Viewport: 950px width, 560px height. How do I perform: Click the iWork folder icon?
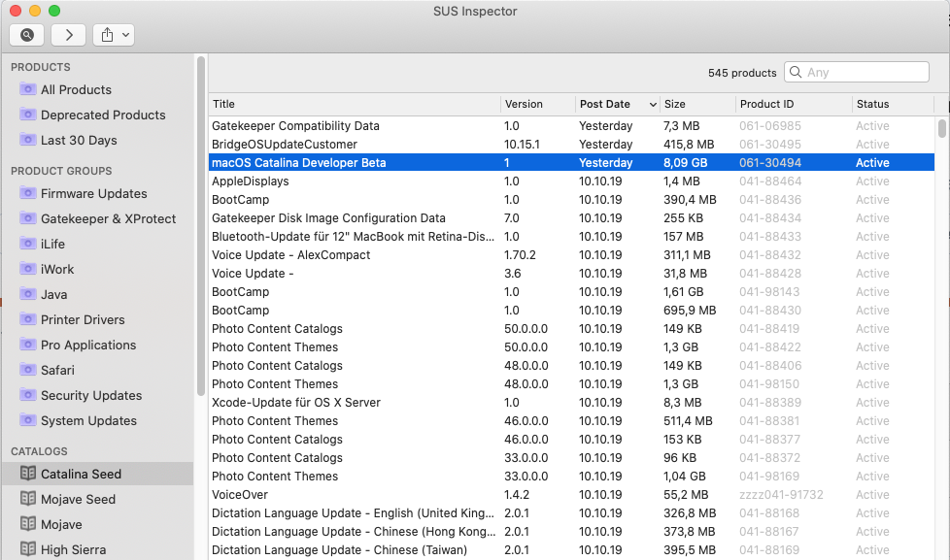click(x=27, y=269)
